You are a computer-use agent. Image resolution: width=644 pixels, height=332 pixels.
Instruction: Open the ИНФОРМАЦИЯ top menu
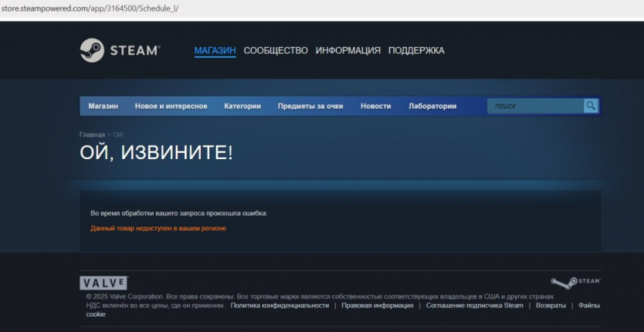click(348, 51)
